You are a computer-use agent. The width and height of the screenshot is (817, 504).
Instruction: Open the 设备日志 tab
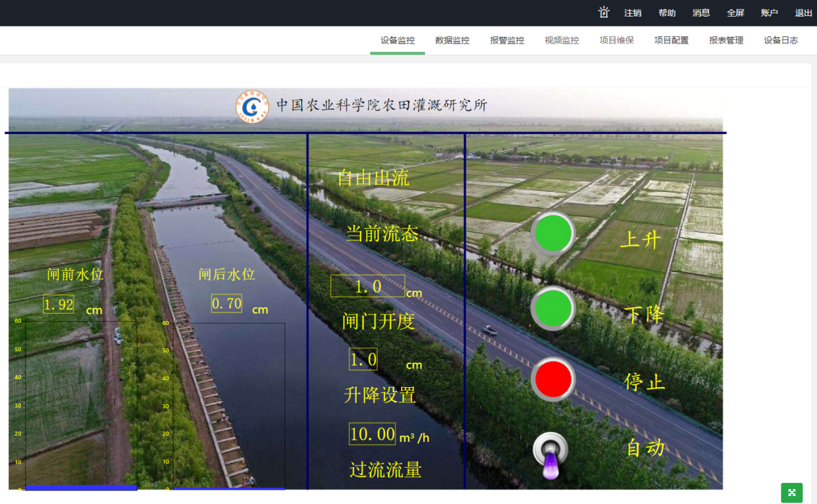(x=781, y=40)
